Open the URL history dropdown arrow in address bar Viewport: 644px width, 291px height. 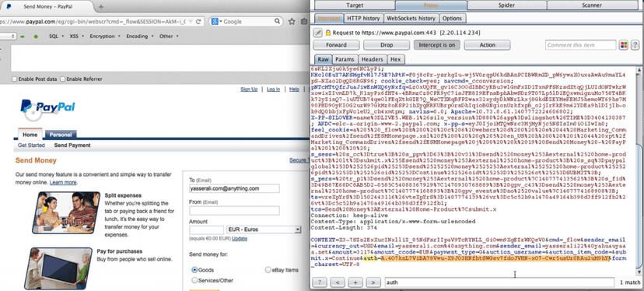[191, 21]
